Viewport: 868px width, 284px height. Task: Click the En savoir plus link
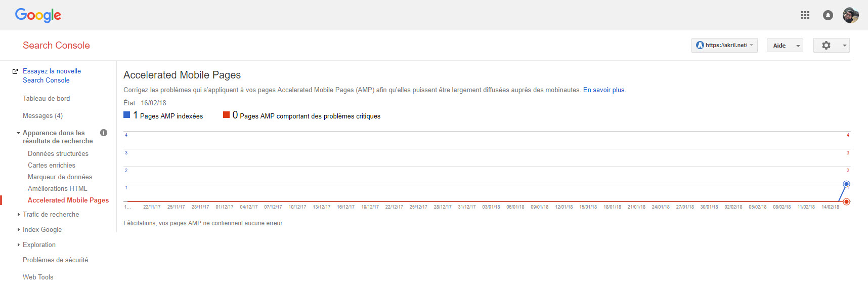click(x=604, y=90)
